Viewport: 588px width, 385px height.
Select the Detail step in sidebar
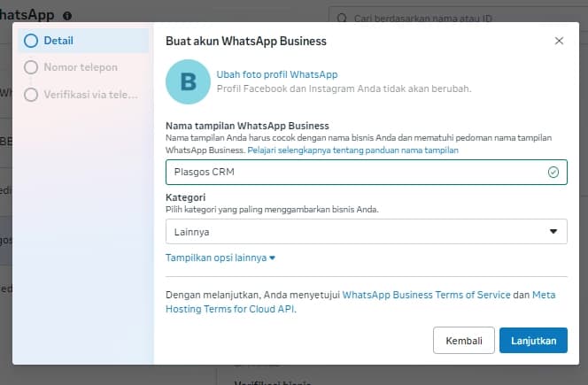click(x=83, y=41)
